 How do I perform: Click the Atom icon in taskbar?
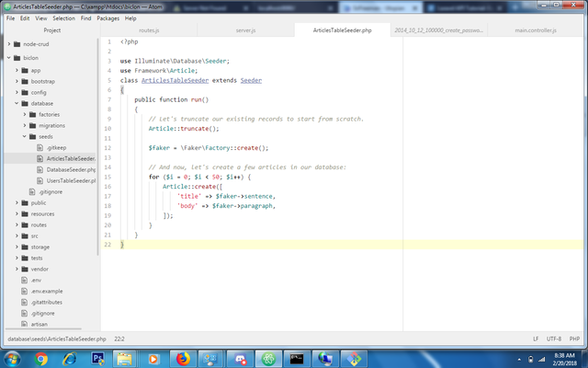268,359
